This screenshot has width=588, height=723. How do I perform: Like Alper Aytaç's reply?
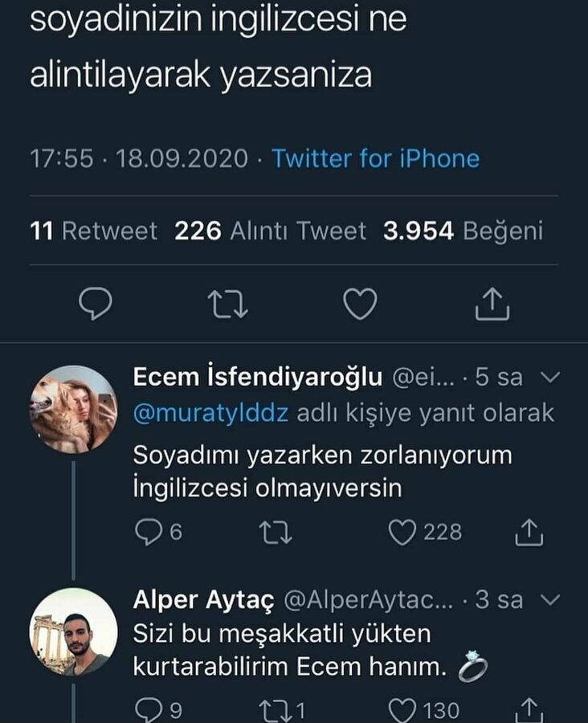tap(402, 710)
